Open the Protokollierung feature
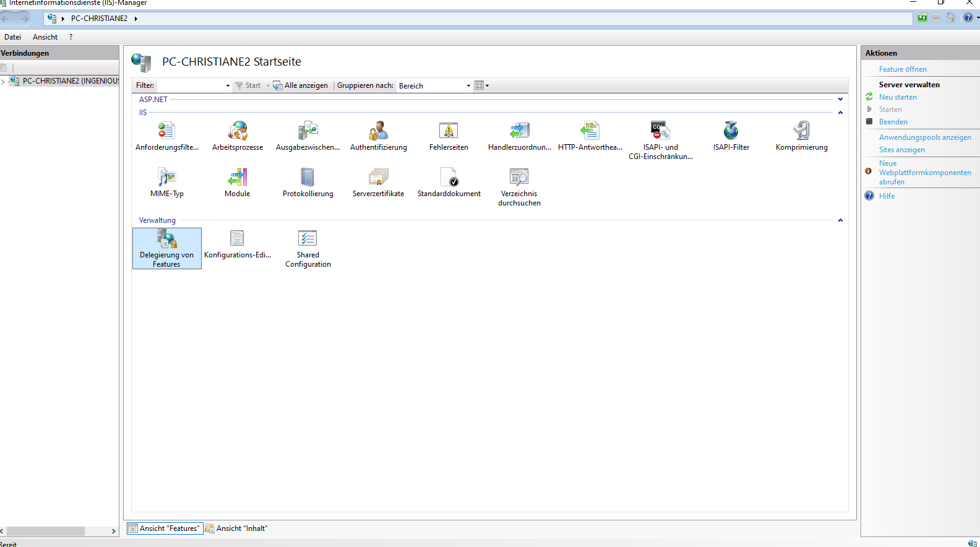980x547 pixels. click(307, 183)
